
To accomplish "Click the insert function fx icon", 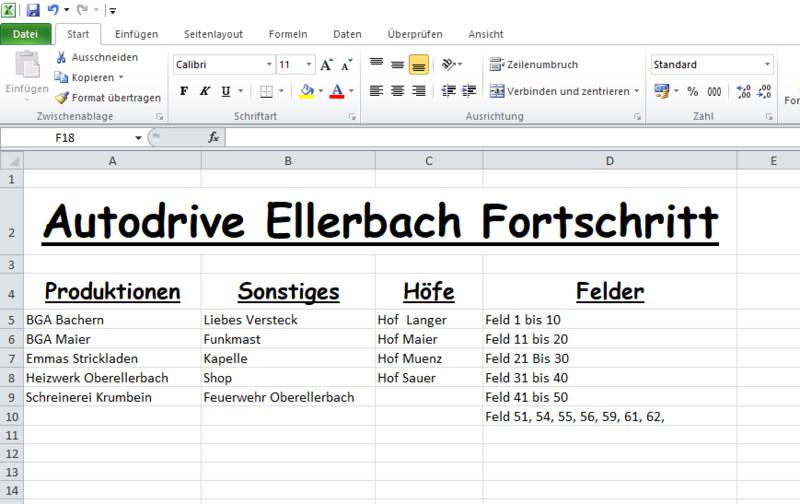I will pyautogui.click(x=213, y=137).
